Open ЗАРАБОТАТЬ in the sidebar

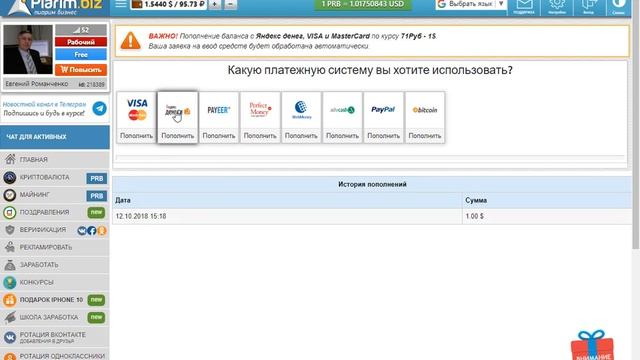click(x=55, y=265)
